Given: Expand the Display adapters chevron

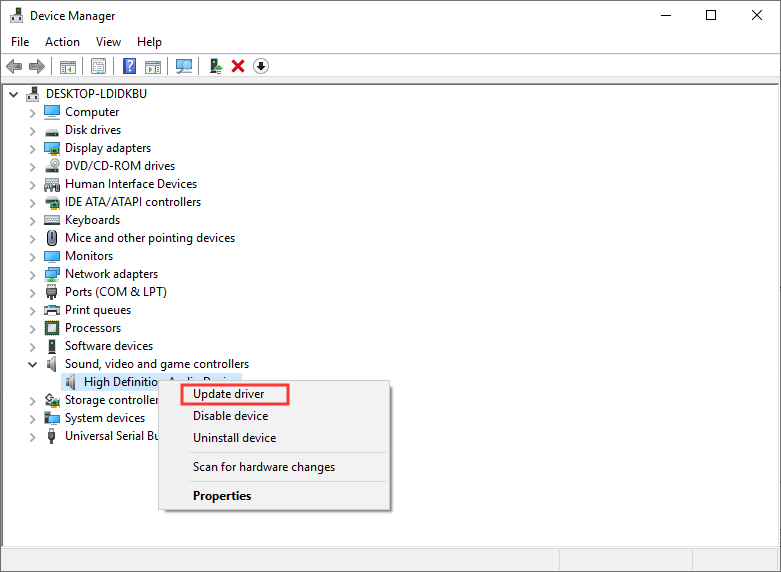Looking at the screenshot, I should pos(32,149).
